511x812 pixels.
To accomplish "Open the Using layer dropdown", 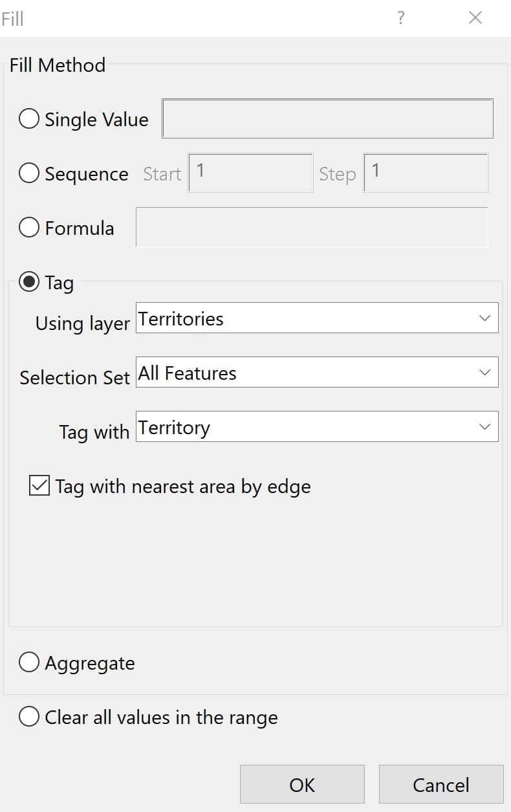I will (317, 318).
